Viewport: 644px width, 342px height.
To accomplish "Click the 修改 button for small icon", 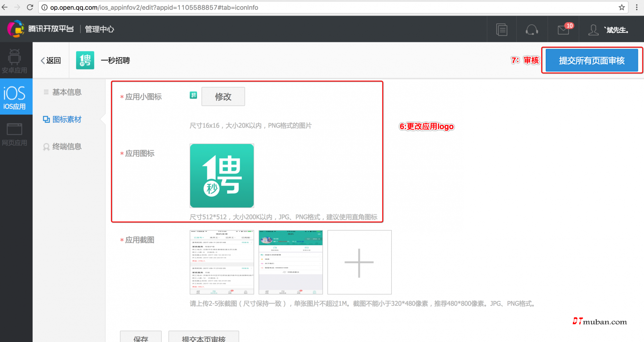I will (x=223, y=97).
